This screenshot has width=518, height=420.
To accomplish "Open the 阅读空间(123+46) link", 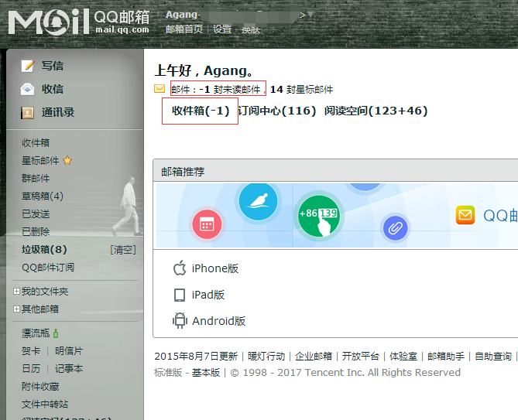I will coord(376,111).
